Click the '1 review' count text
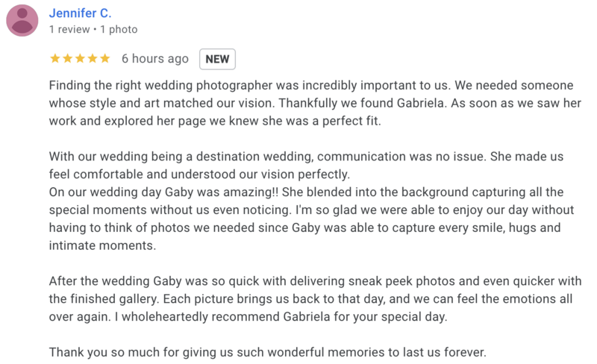 point(69,29)
